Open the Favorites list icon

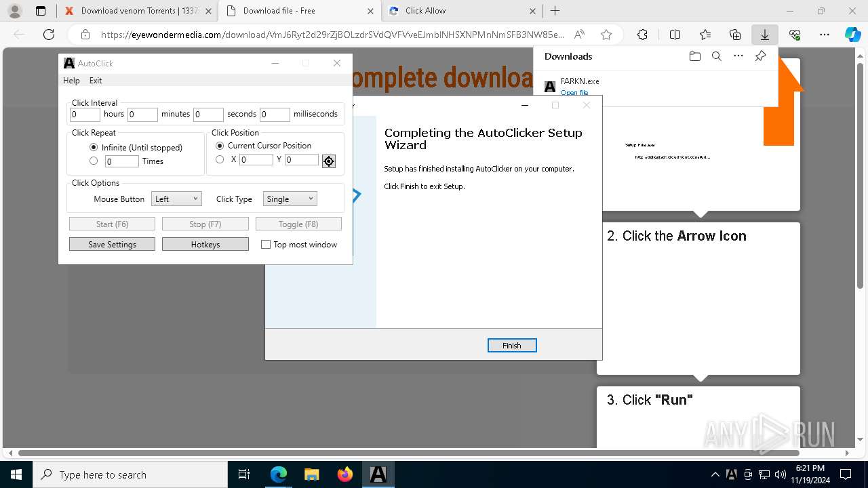point(705,35)
